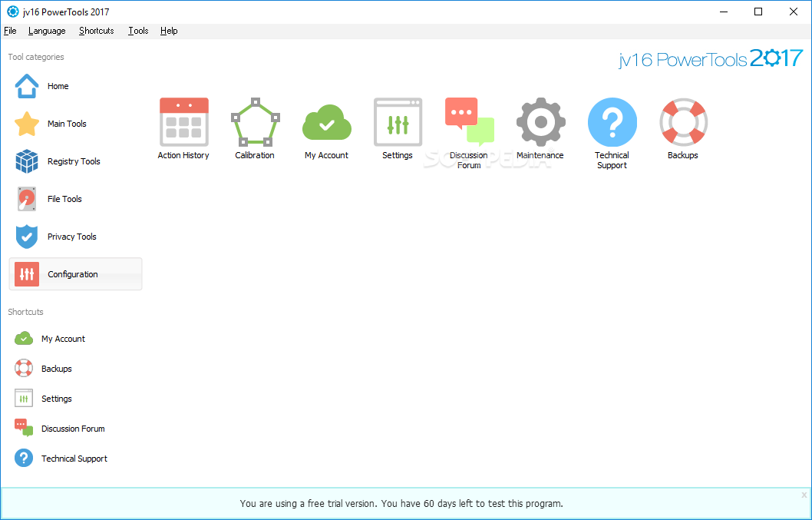The image size is (812, 520).
Task: Click the My Account shortcut text link
Action: (x=63, y=339)
